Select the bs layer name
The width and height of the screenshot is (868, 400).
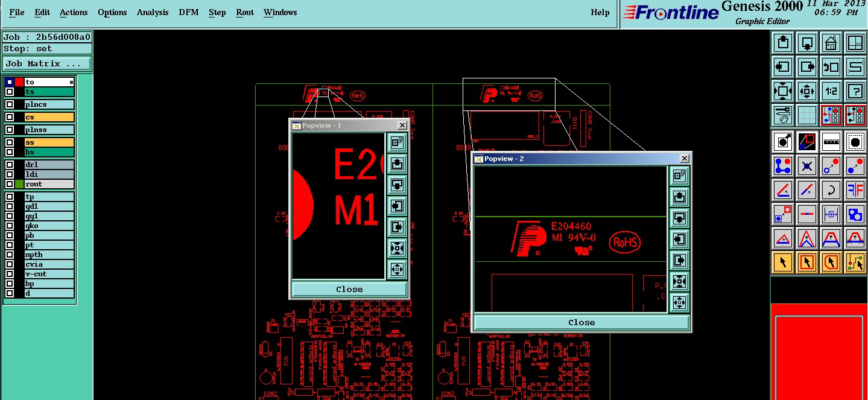[x=49, y=152]
